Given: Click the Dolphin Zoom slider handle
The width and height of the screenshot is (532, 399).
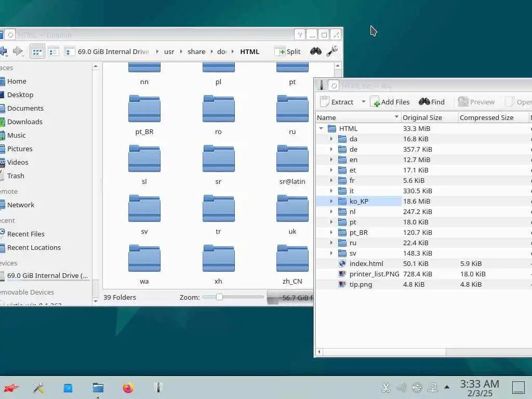Looking at the screenshot, I should coord(219,297).
